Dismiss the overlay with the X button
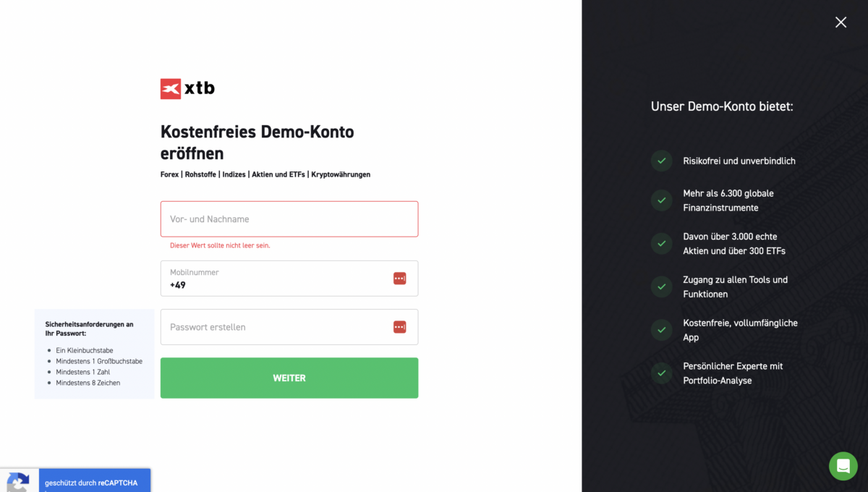This screenshot has width=868, height=492. point(841,22)
